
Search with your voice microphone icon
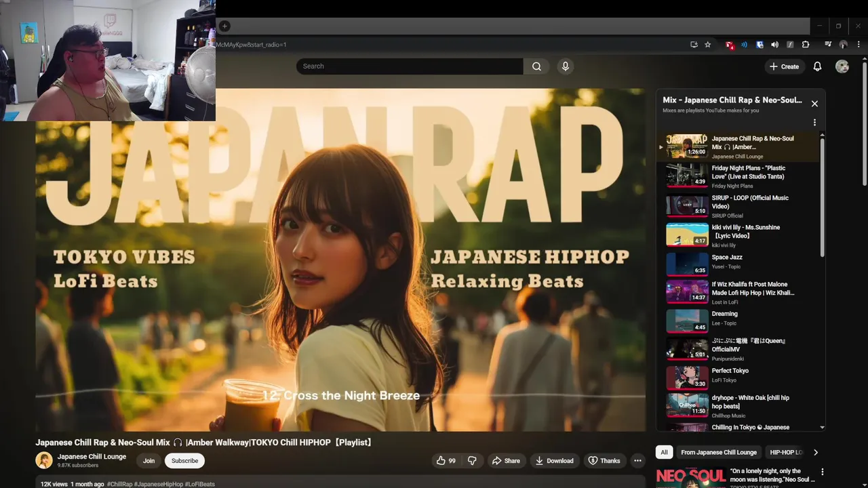point(566,66)
